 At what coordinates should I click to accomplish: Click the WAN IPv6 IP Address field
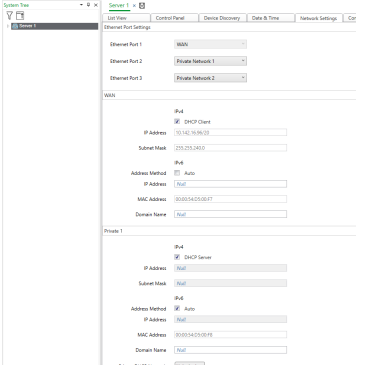pyautogui.click(x=230, y=184)
